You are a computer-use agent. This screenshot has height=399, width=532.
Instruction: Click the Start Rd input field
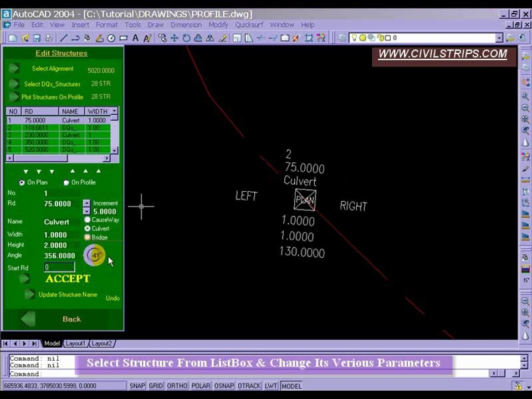click(x=59, y=267)
